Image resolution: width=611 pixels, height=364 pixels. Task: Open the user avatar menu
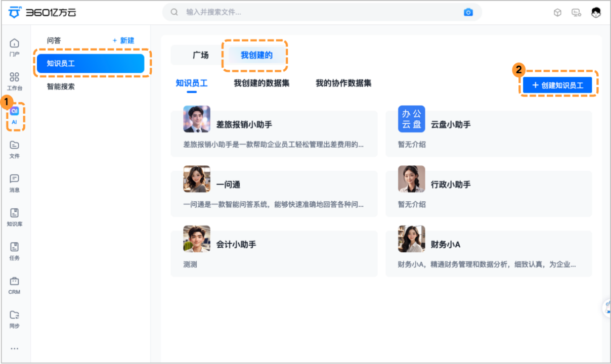coord(596,13)
